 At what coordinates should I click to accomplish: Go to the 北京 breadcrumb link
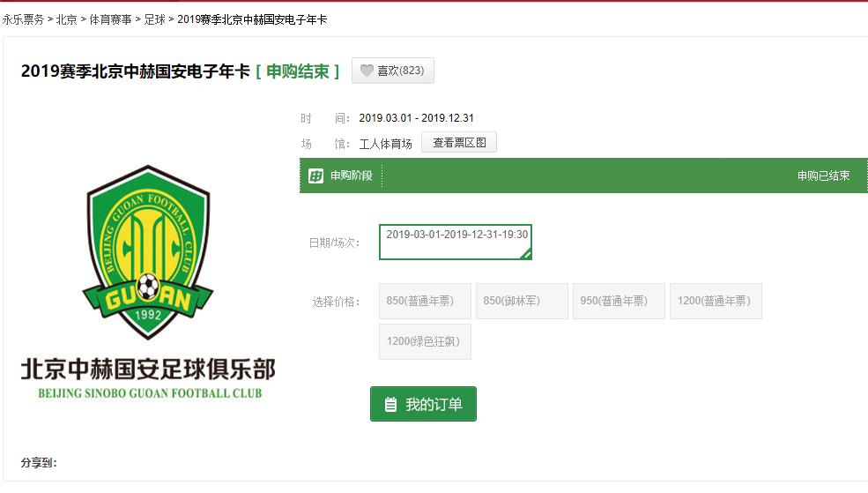click(66, 19)
